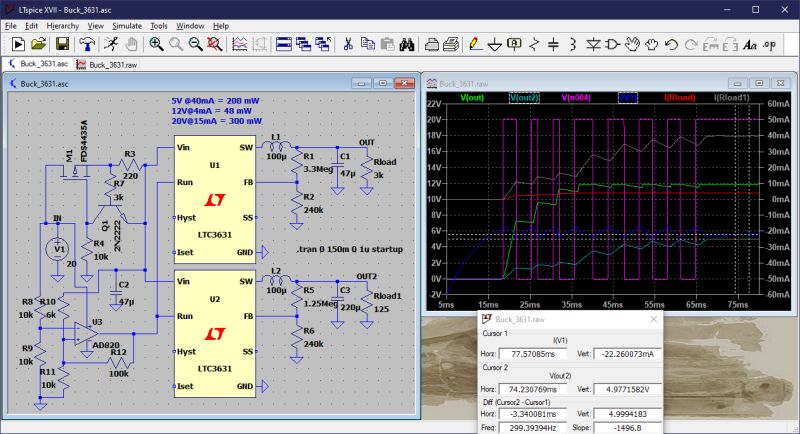800x434 pixels.
Task: Place a Capacitor component
Action: pyautogui.click(x=553, y=44)
